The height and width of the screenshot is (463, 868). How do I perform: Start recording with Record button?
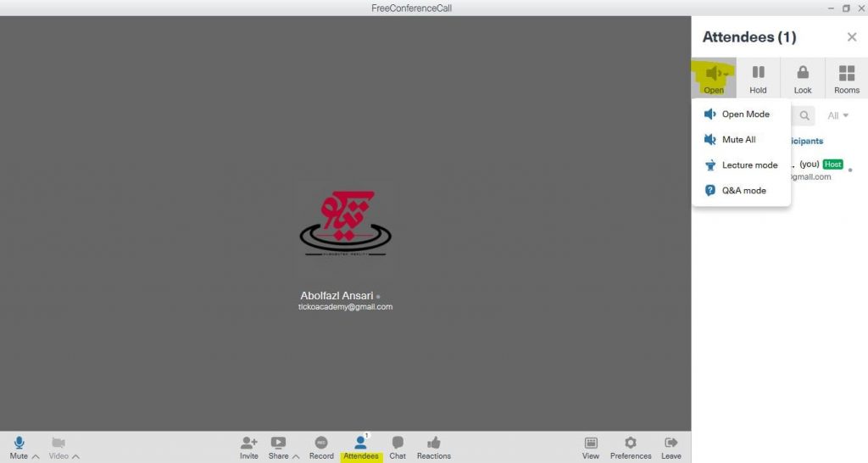point(321,448)
